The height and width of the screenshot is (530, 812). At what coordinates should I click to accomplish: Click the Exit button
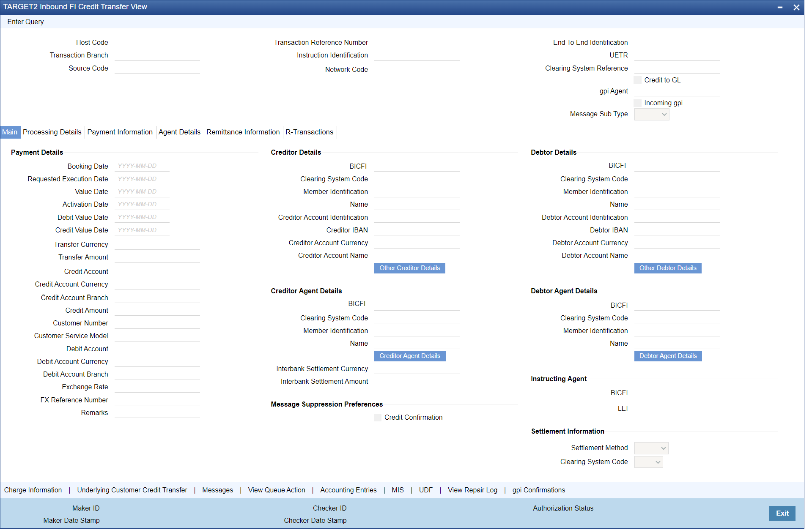point(782,514)
